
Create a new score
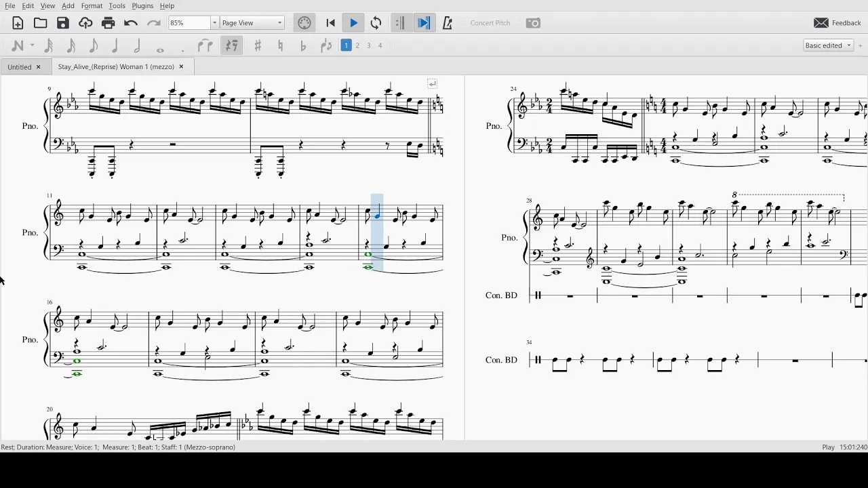tap(18, 23)
